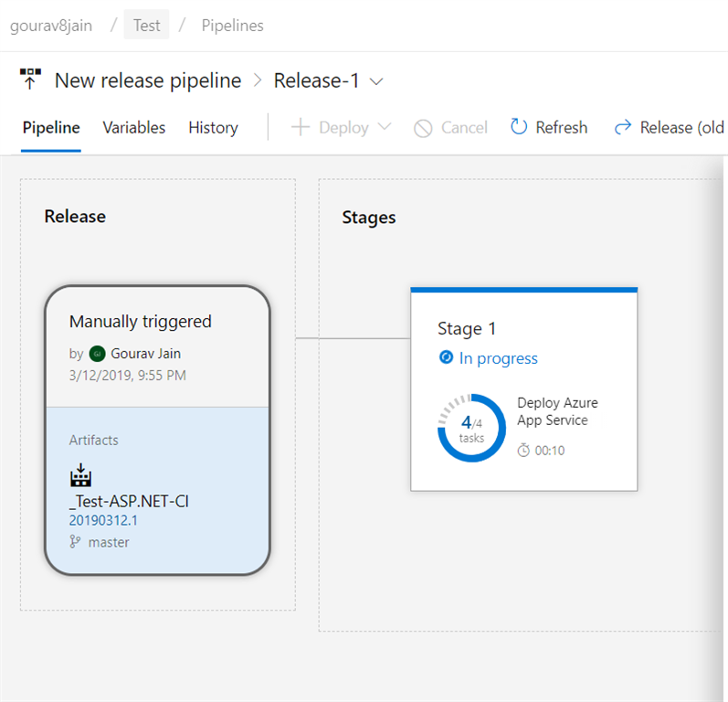728x702 pixels.
Task: Open the Deploy dropdown arrow
Action: 385,127
